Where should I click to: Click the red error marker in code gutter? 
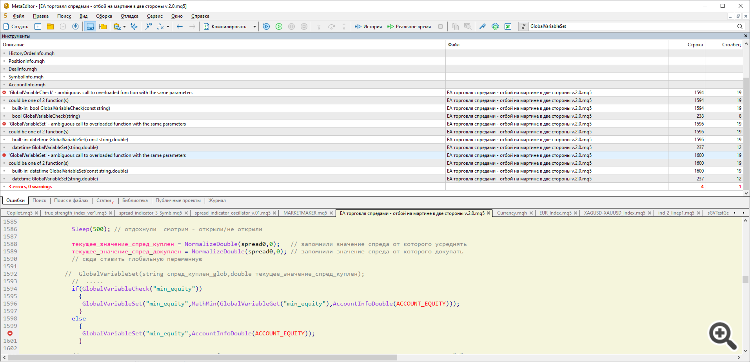pos(9,333)
